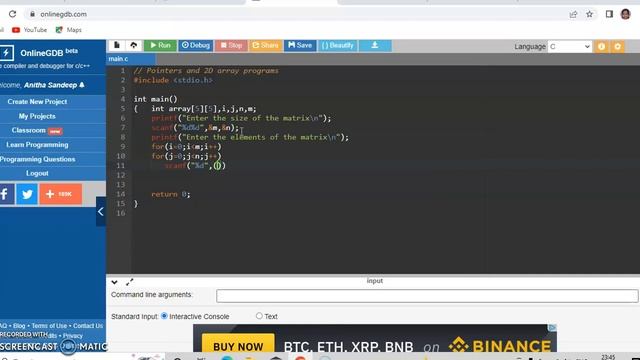
Task: Click the Facebook share icon
Action: point(6,194)
